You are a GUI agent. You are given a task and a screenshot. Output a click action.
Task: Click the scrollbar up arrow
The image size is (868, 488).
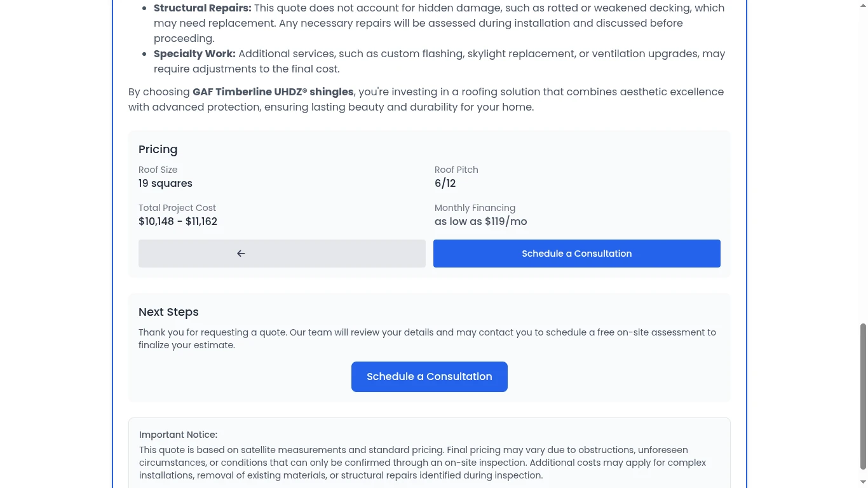[x=862, y=5]
